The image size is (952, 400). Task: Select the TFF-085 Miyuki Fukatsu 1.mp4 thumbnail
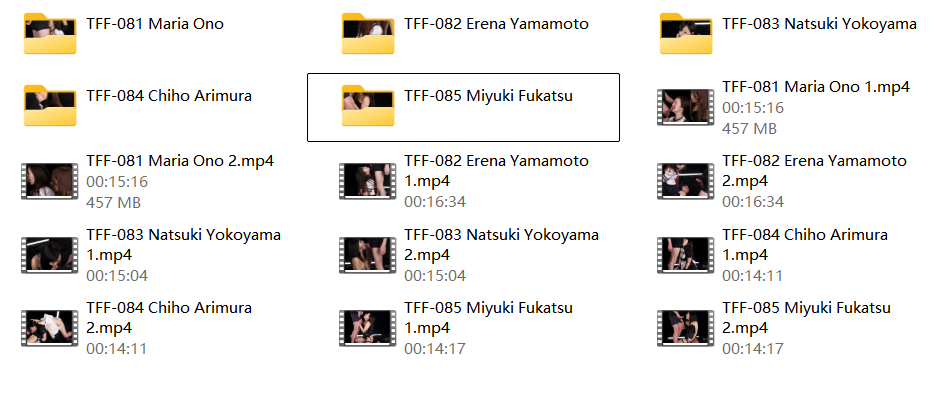[368, 328]
